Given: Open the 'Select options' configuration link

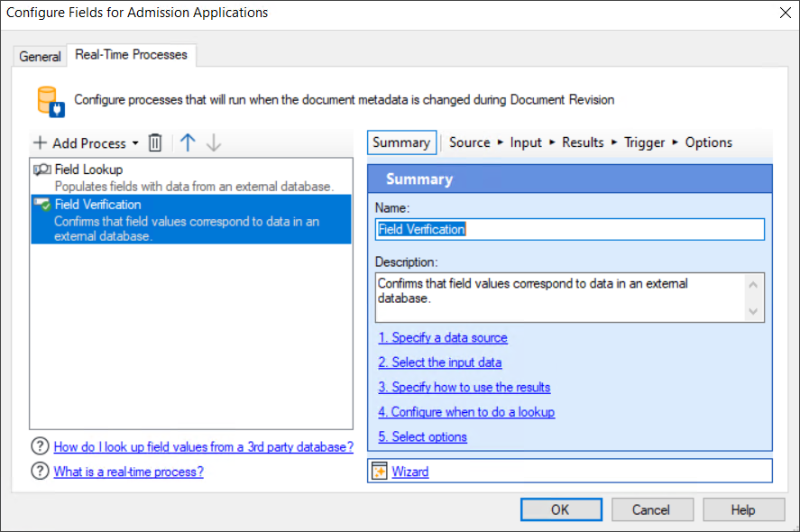Looking at the screenshot, I should [x=421, y=436].
